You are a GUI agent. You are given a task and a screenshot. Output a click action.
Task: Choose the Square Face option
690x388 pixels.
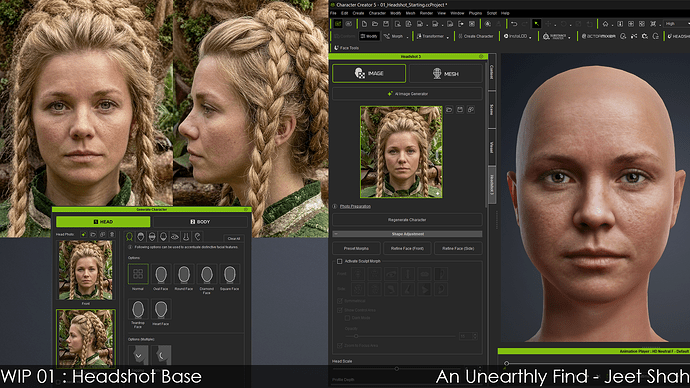click(x=230, y=274)
